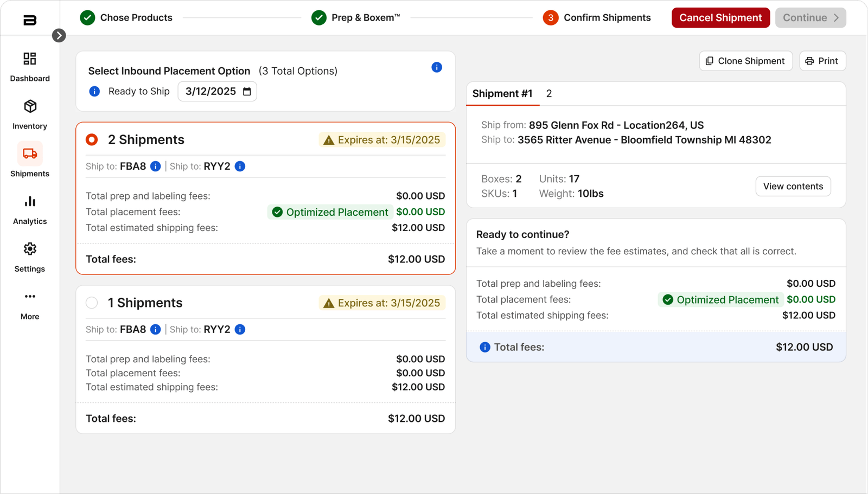868x494 pixels.
Task: Click the info icon beside Select Inbound Placement Option
Action: point(437,67)
